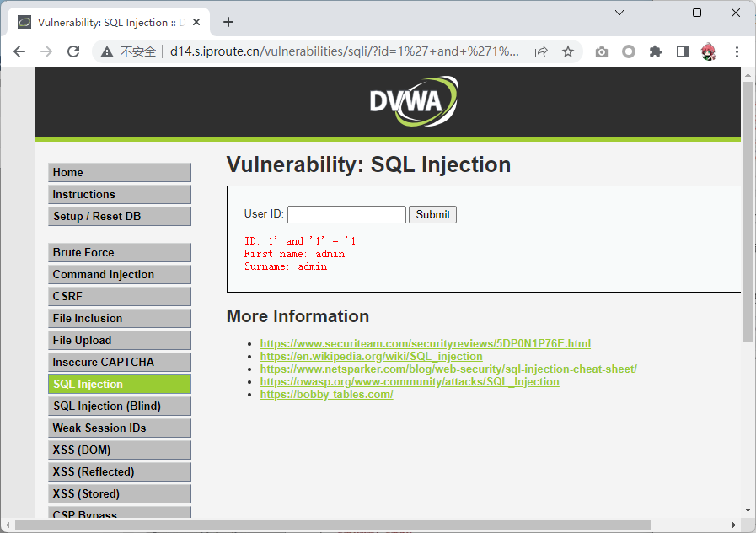Open the extensions puzzle icon
This screenshot has height=533, width=756.
656,51
